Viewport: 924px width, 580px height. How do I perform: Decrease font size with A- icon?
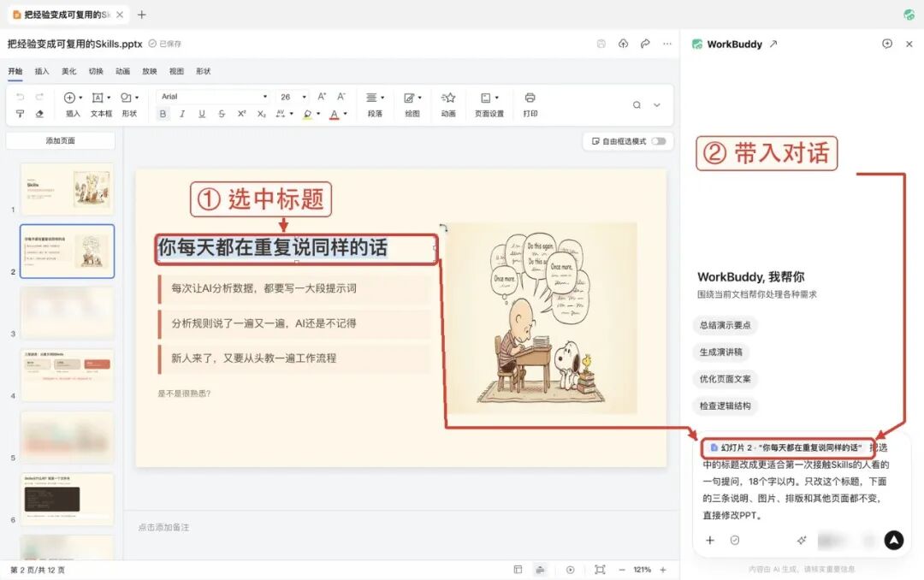pyautogui.click(x=341, y=97)
